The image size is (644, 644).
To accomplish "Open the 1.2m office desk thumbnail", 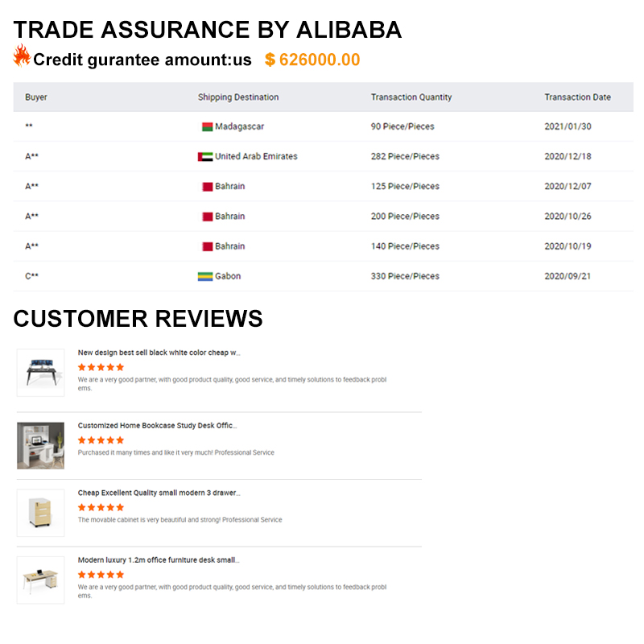I will pyautogui.click(x=40, y=580).
